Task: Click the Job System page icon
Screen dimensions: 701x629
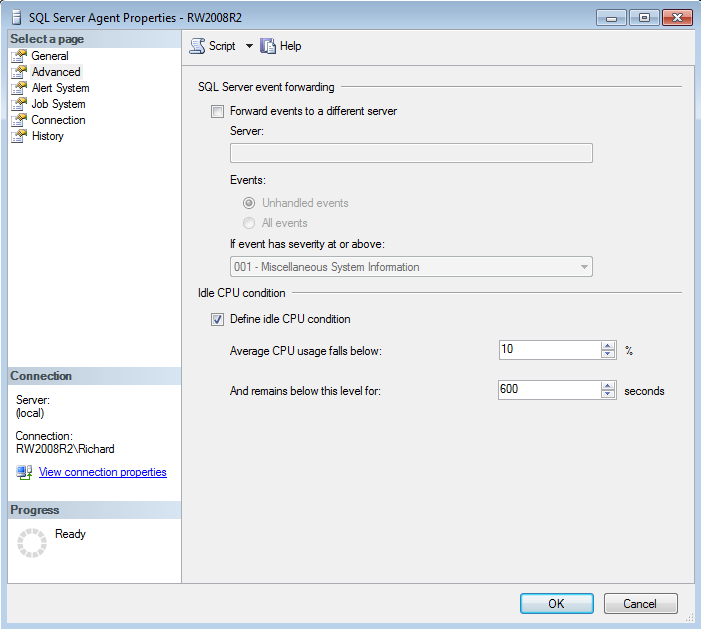Action: coord(18,104)
